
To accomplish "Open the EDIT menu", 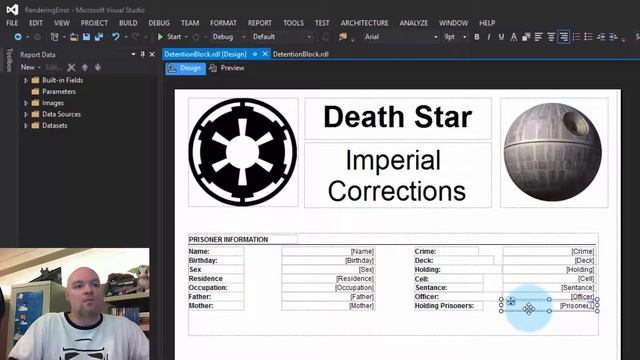I will point(36,23).
